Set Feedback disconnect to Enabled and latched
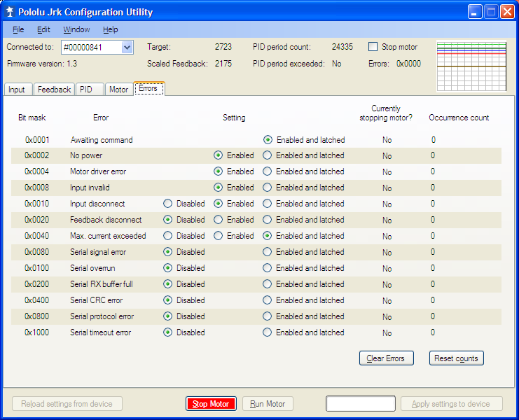This screenshot has width=519, height=420. coord(267,220)
